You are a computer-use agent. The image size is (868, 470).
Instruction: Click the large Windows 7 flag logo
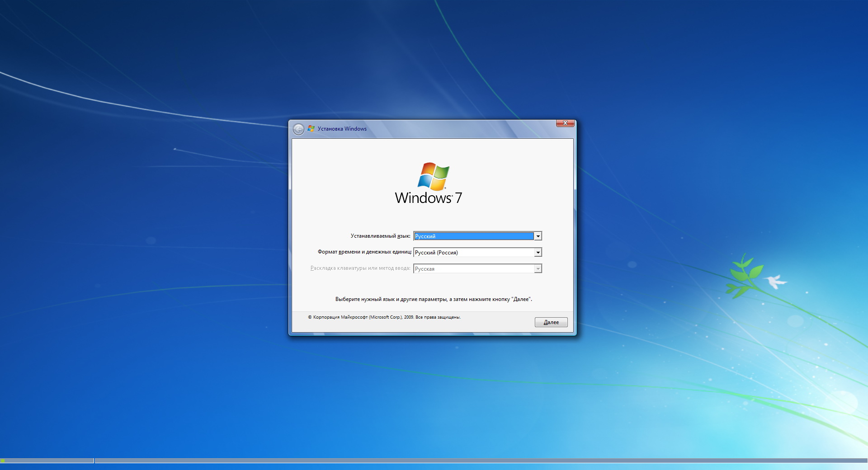point(433,176)
